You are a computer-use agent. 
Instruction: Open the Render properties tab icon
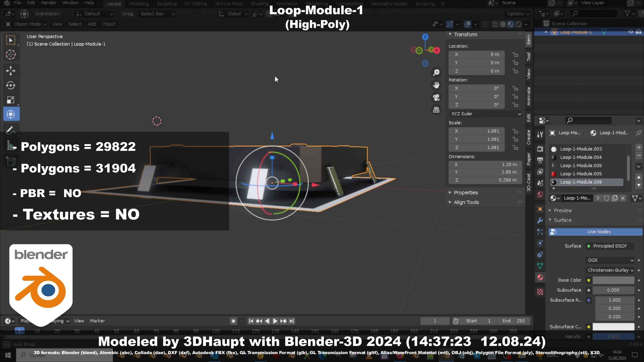(x=540, y=149)
